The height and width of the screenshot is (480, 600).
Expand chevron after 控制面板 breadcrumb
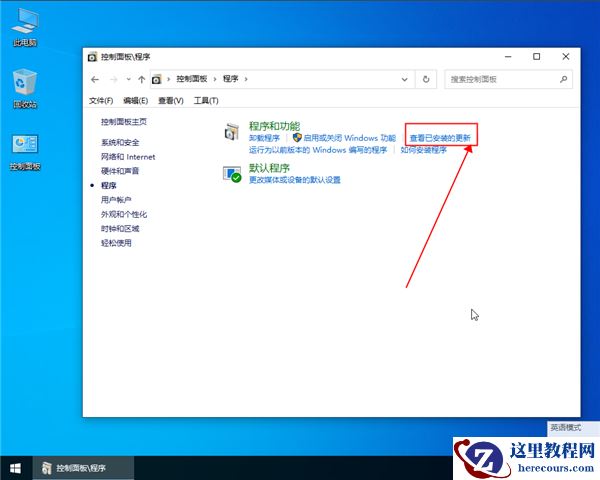pos(215,79)
